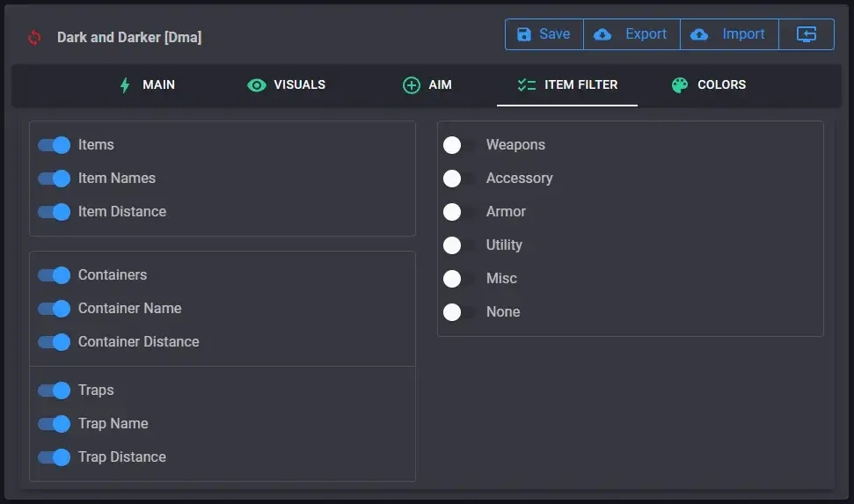
Task: Disable the Containers toggle
Action: (x=55, y=275)
